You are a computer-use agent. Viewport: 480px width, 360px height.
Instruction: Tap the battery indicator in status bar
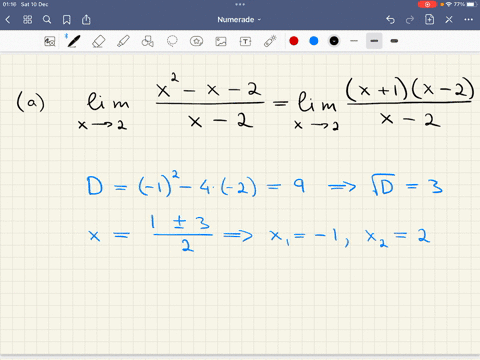[x=471, y=4]
